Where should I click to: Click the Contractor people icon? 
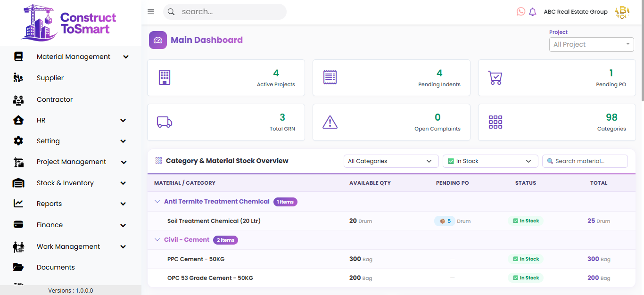18,99
